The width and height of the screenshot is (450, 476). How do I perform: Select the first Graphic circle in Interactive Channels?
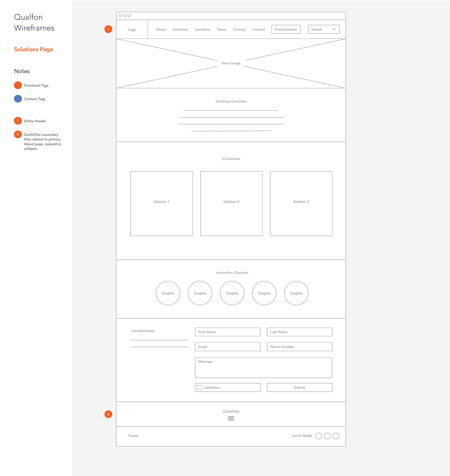point(168,293)
